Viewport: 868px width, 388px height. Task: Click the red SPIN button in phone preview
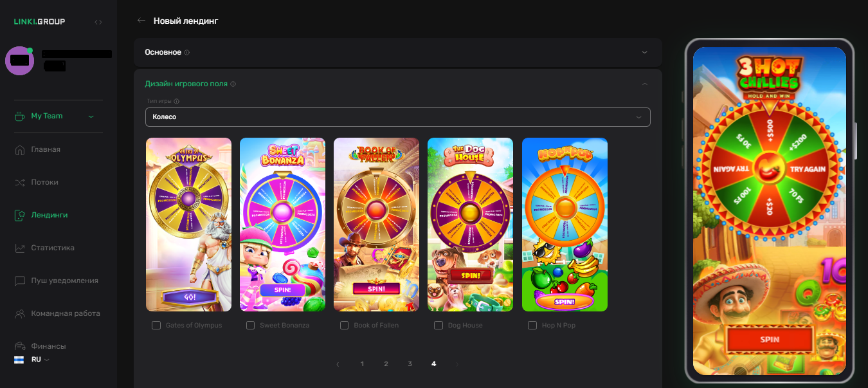click(770, 340)
